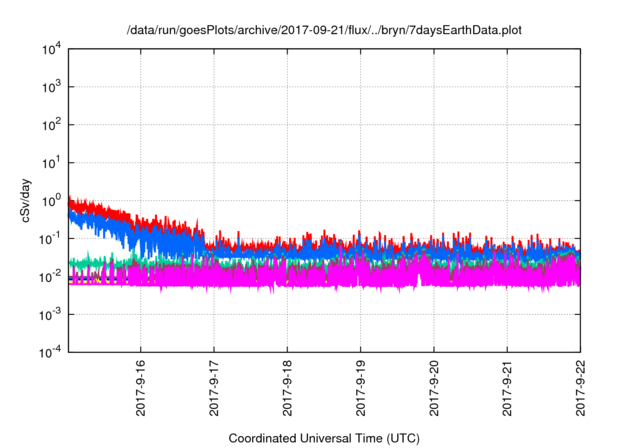This screenshot has height=448, width=640.
Task: Select the 2017-9-21 date tick label
Action: click(507, 388)
